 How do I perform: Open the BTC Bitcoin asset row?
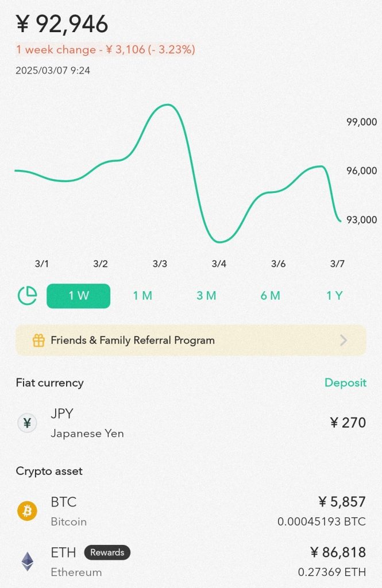[x=191, y=510]
